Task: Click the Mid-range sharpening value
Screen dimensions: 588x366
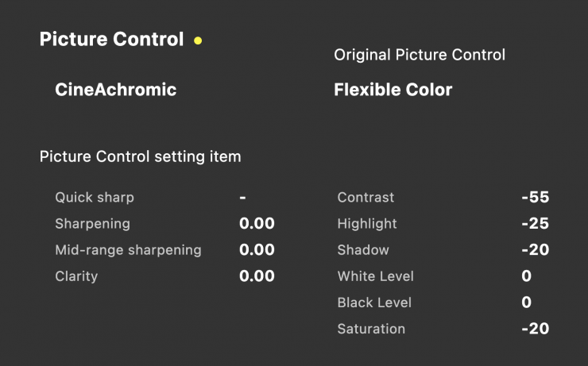Action: [x=257, y=250]
